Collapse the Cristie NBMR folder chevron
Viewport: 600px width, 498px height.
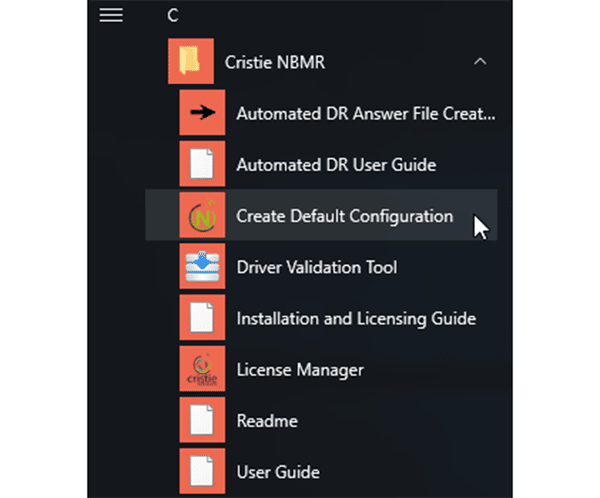pos(480,62)
